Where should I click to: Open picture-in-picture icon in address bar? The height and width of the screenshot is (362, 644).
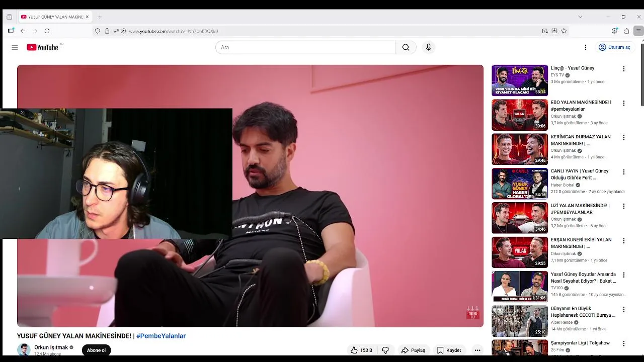(x=545, y=31)
